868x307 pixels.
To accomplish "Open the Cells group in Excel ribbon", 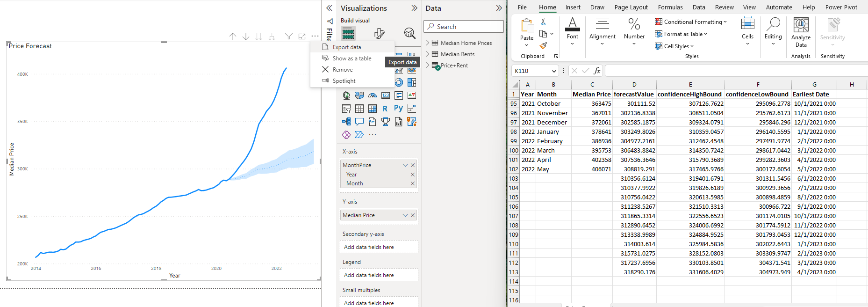I will pos(747,32).
